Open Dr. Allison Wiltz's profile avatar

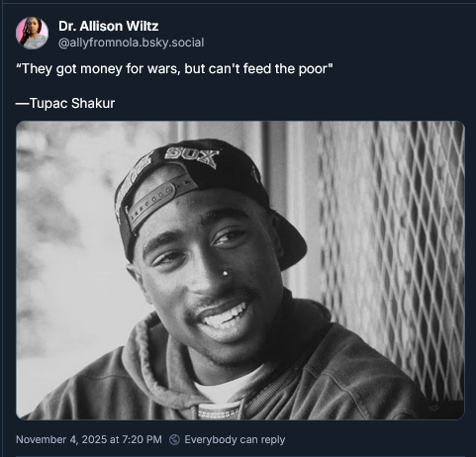pyautogui.click(x=32, y=34)
